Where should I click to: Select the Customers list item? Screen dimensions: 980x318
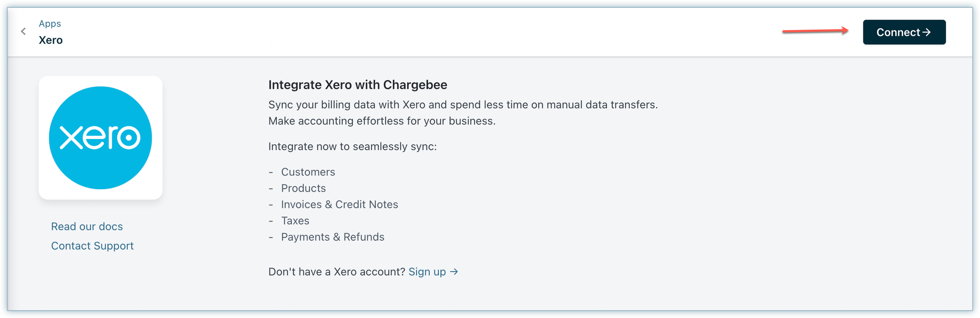point(308,172)
